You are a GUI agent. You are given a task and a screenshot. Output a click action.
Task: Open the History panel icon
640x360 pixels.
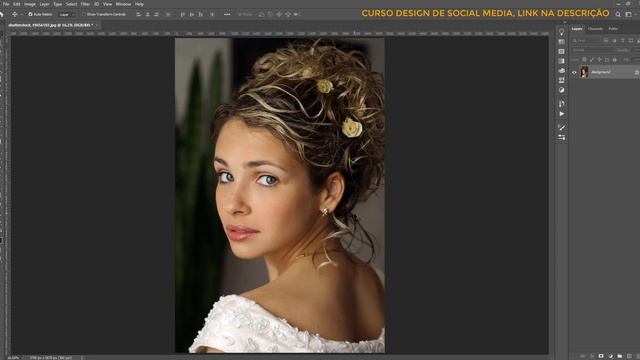[562, 104]
